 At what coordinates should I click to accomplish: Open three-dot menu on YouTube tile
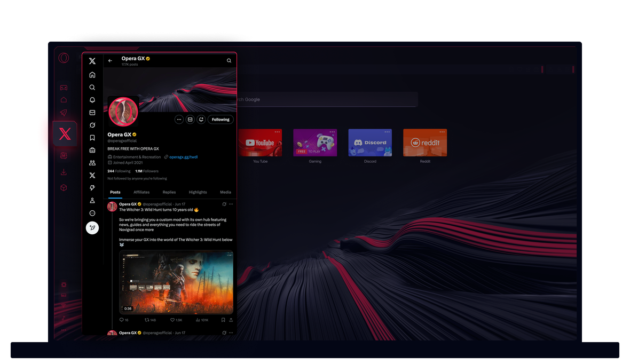pyautogui.click(x=277, y=132)
